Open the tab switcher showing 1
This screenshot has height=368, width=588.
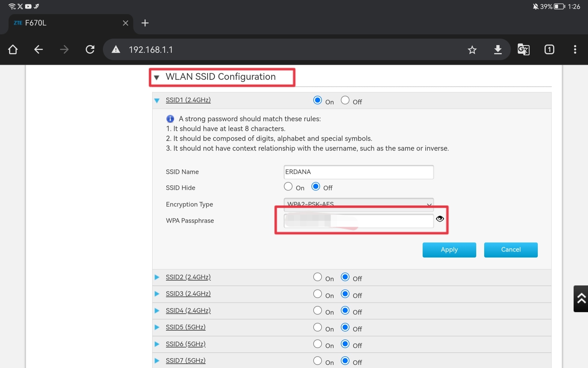[549, 49]
